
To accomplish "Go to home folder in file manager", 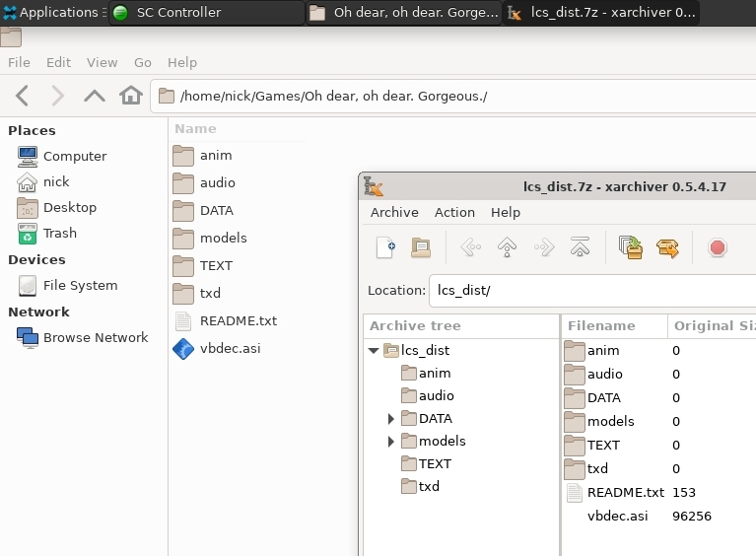I will (x=131, y=95).
